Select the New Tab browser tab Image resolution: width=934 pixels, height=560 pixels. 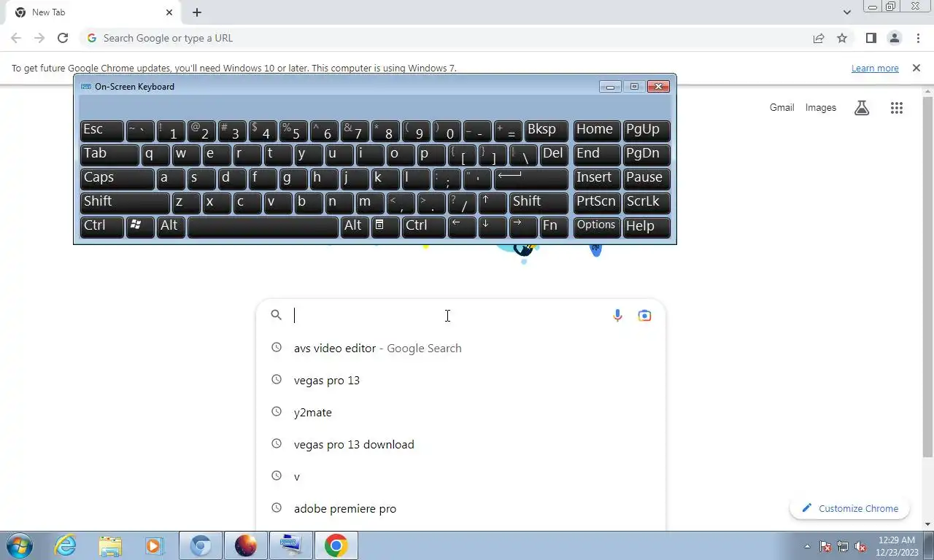click(x=93, y=12)
